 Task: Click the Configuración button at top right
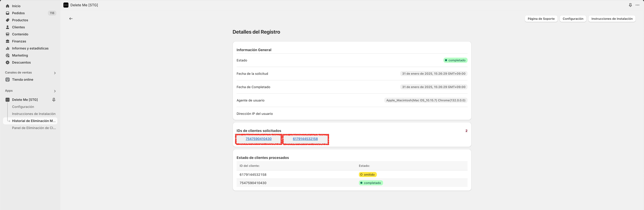[x=573, y=19]
